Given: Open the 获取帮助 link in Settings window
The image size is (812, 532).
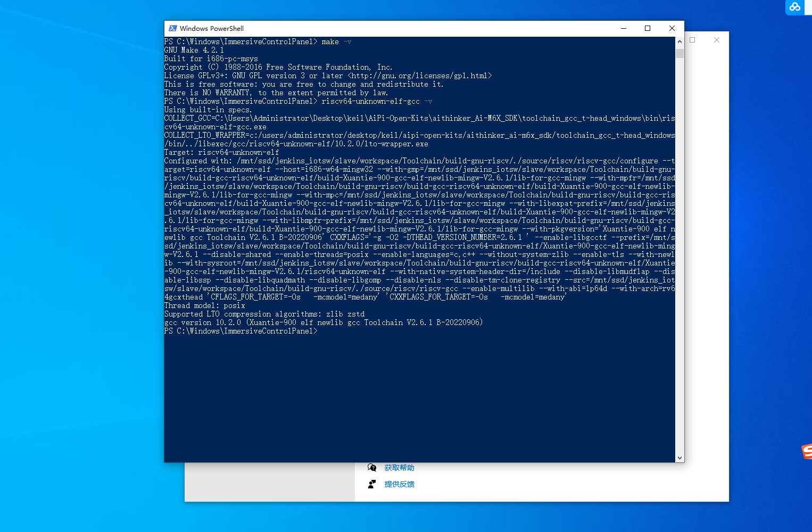Looking at the screenshot, I should click(399, 468).
